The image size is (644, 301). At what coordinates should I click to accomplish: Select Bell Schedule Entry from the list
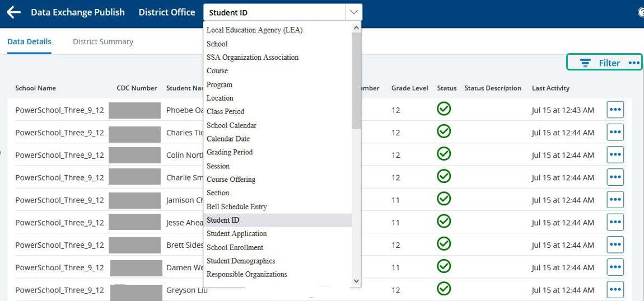(x=236, y=206)
